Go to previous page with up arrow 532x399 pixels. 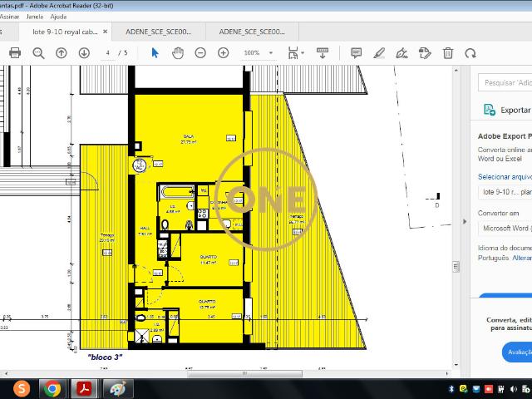(x=61, y=52)
